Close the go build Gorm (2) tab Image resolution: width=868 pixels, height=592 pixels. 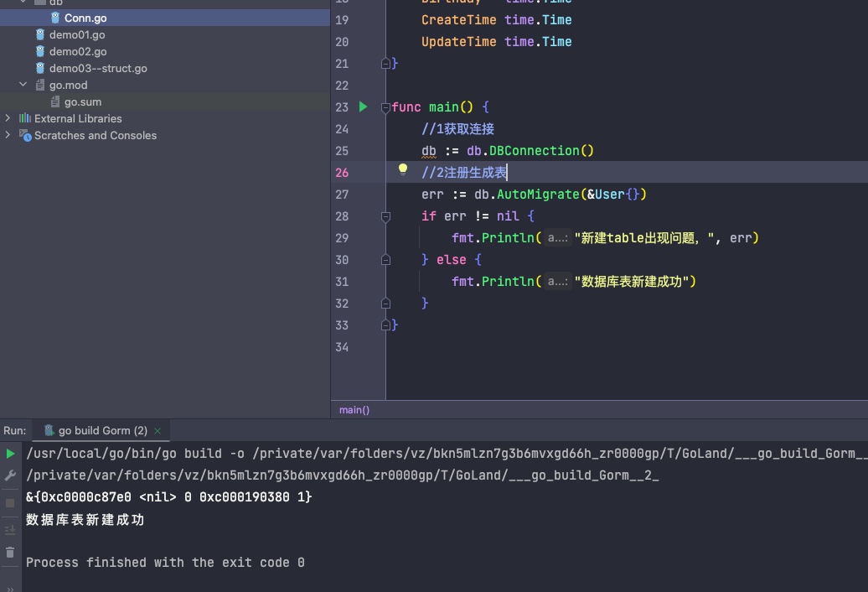(x=158, y=431)
